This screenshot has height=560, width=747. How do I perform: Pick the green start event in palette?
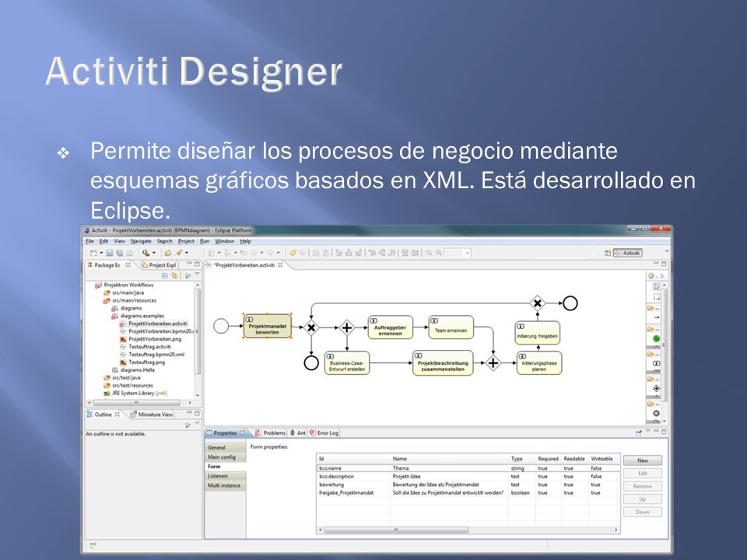[x=657, y=338]
